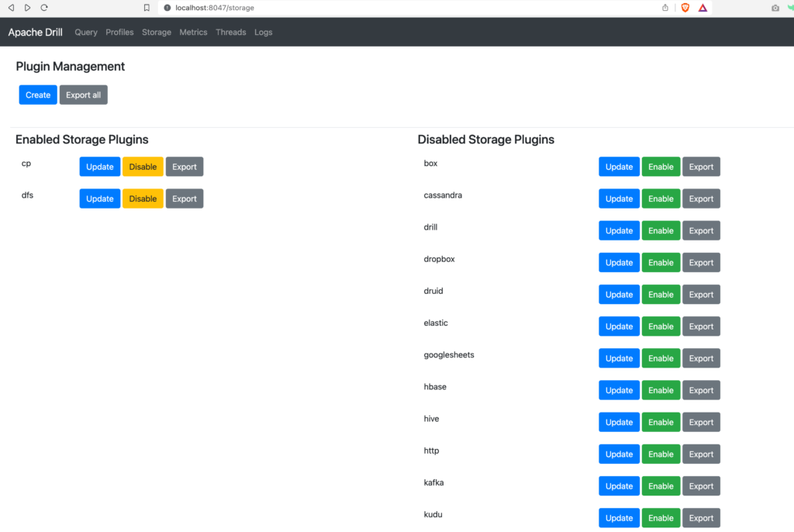Open the Query page in Apache Drill
Viewport: 794px width, 532px height.
pyautogui.click(x=85, y=32)
